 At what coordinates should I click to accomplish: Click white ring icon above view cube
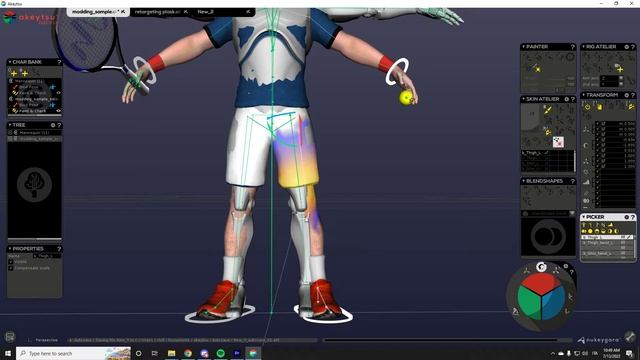click(541, 267)
